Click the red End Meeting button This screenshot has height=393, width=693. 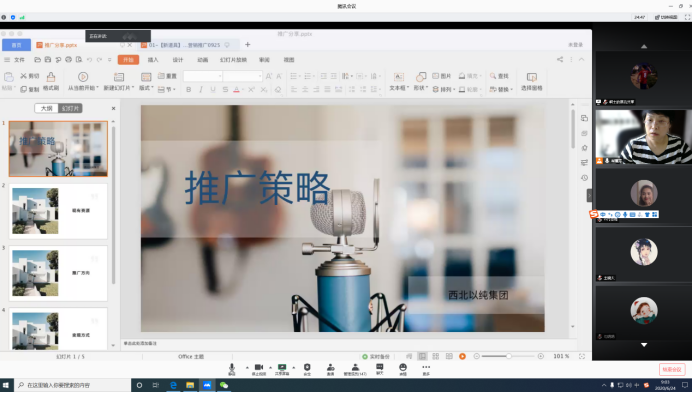click(x=672, y=369)
